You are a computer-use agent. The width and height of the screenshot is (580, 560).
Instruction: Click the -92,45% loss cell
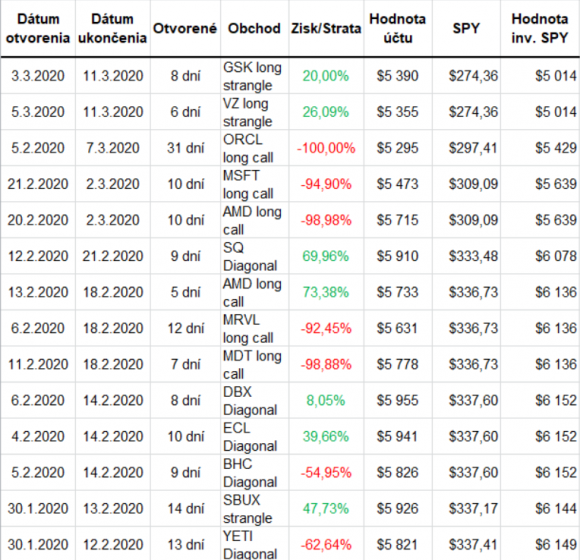[326, 328]
